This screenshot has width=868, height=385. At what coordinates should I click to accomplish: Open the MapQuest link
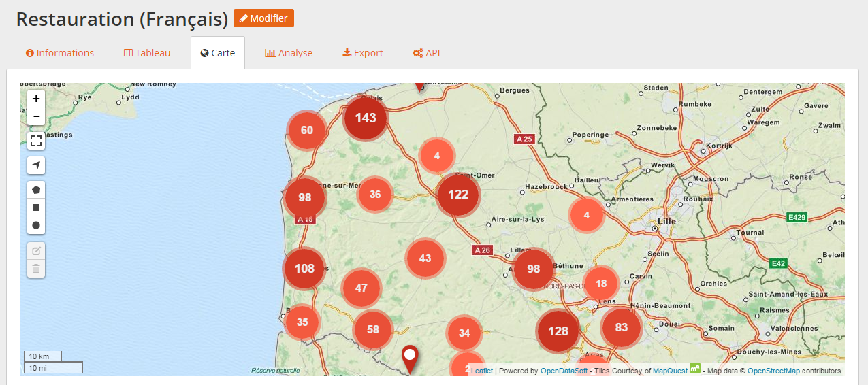coord(670,371)
